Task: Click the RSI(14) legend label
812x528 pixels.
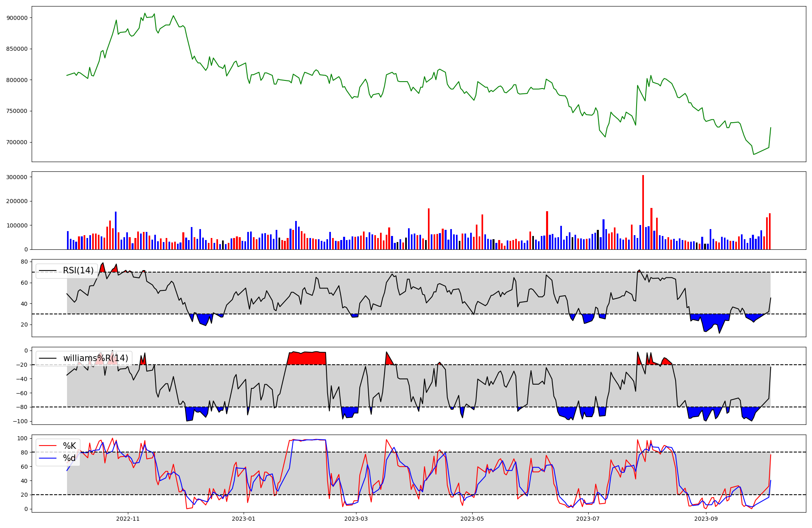Action: coord(78,270)
